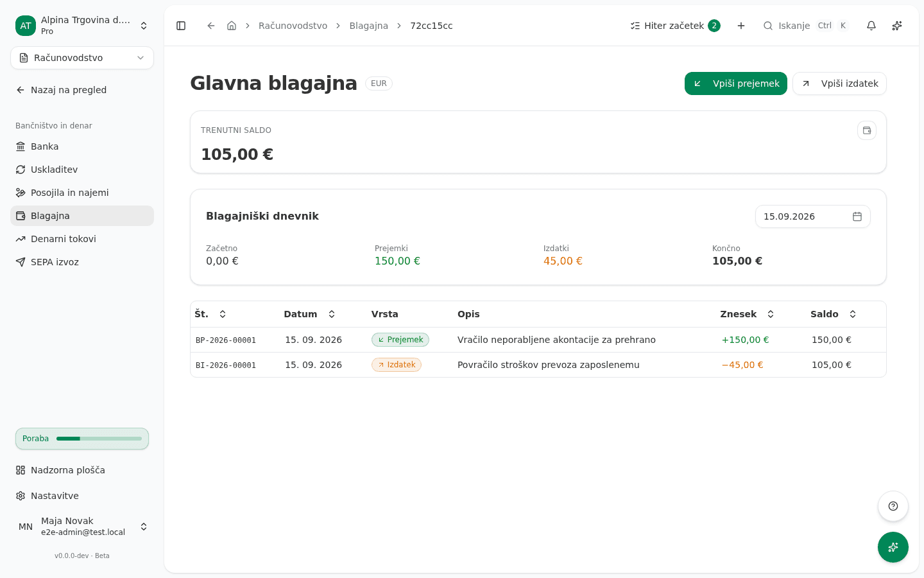Expand Maja Novak user menu
The width and height of the screenshot is (924, 578).
click(x=82, y=527)
